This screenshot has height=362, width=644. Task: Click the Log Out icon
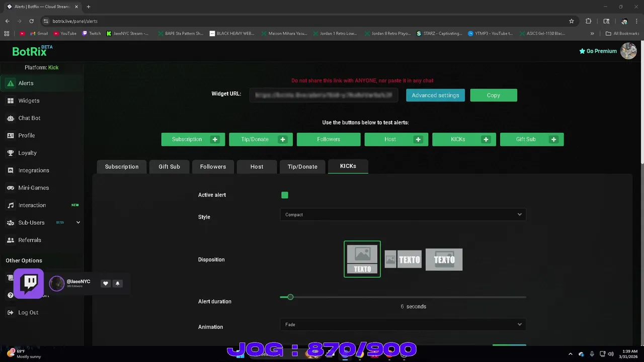(x=10, y=313)
